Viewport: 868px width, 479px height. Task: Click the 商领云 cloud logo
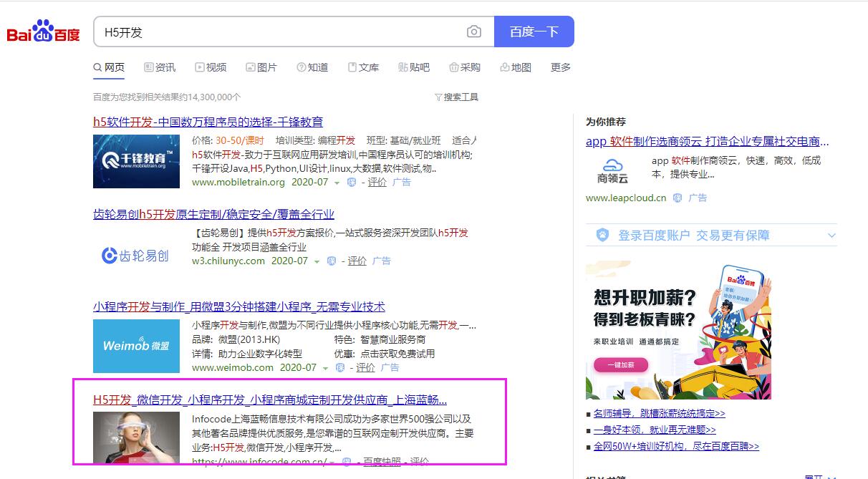pos(613,170)
